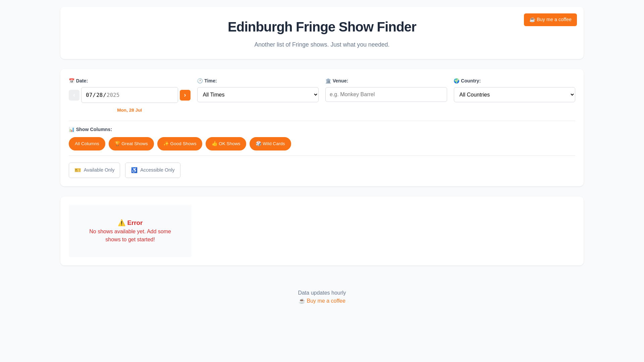Click the 'No shows available yet' message

click(130, 236)
